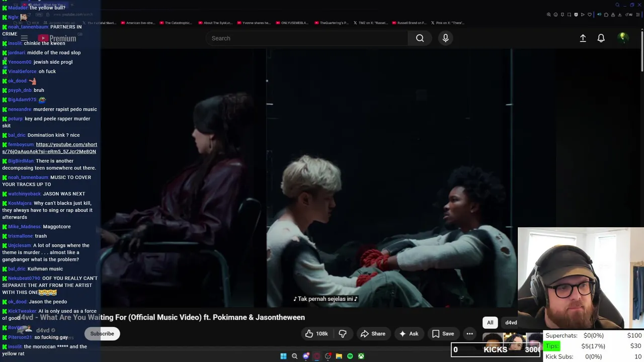The width and height of the screenshot is (644, 362).
Task: Open Discord from the taskbar
Action: (x=306, y=356)
